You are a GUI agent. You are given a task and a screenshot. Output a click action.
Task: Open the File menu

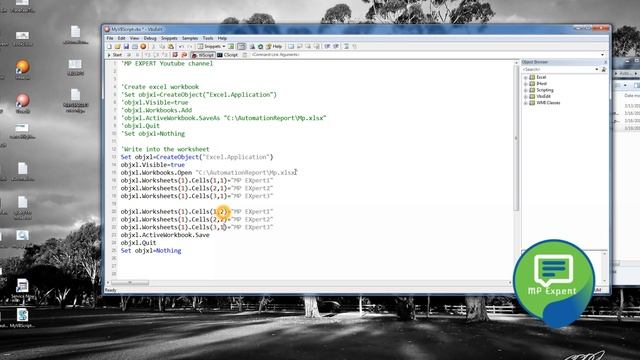pos(110,38)
